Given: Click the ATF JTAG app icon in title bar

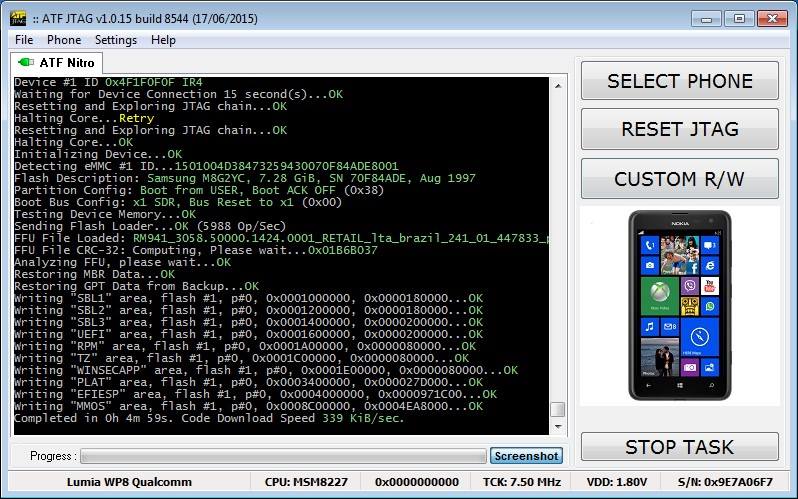Looking at the screenshot, I should (x=18, y=19).
